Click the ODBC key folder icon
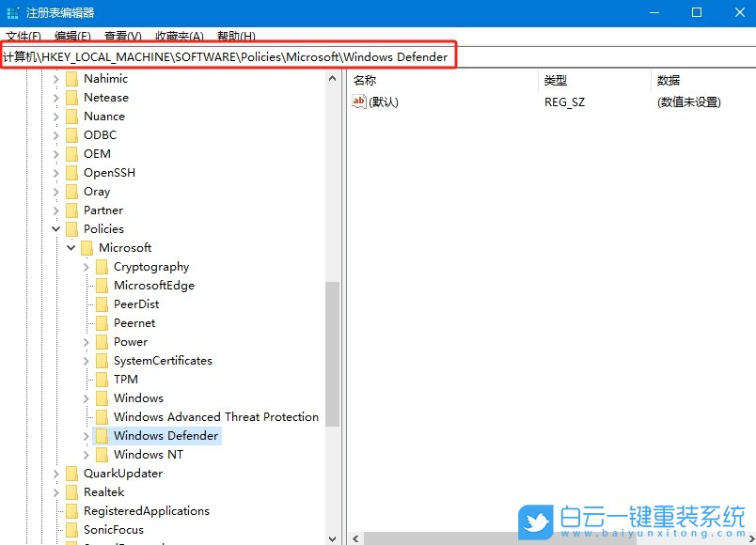 tap(72, 134)
